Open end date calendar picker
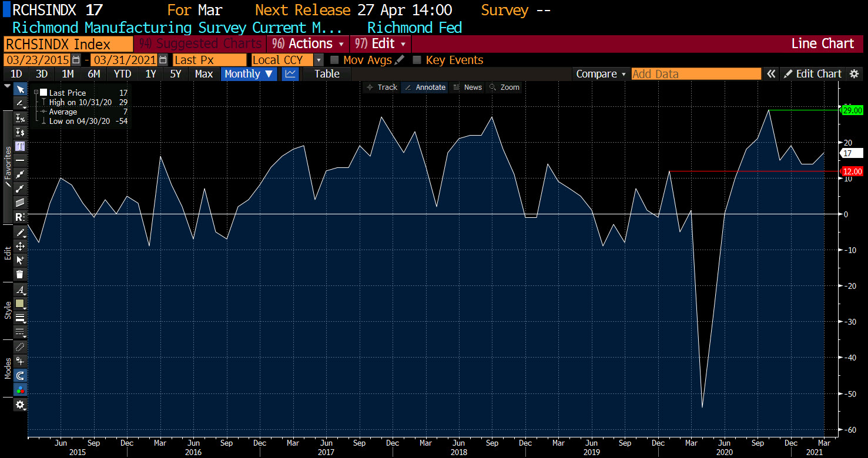The height and width of the screenshot is (458, 868). [163, 60]
